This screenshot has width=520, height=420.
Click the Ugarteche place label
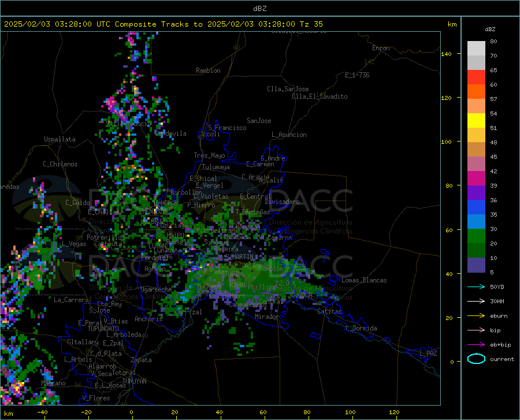point(156,289)
